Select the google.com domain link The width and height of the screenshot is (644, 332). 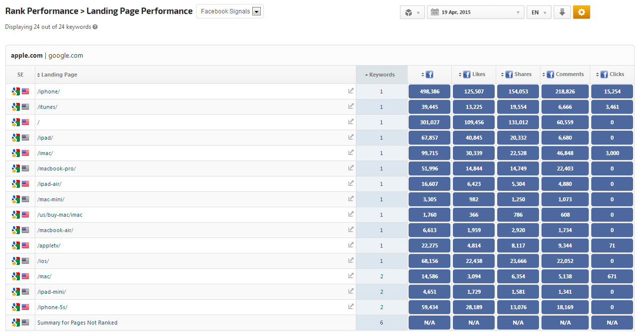pos(66,56)
